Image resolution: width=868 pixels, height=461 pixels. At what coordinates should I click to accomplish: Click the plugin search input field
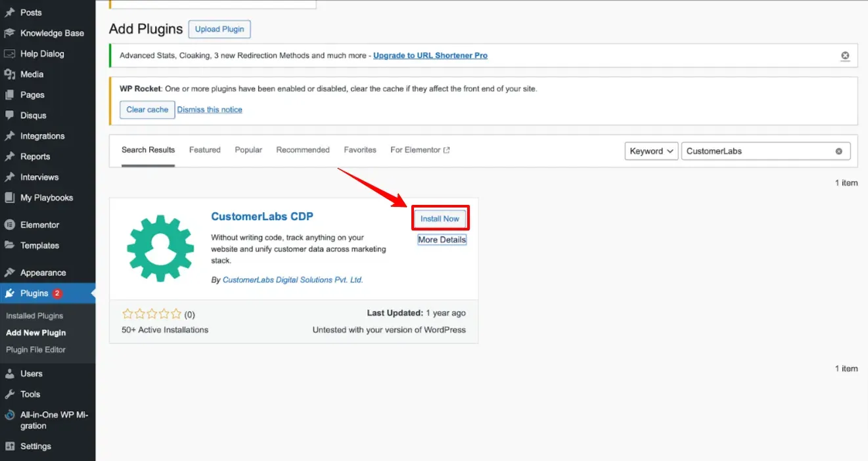click(x=766, y=151)
